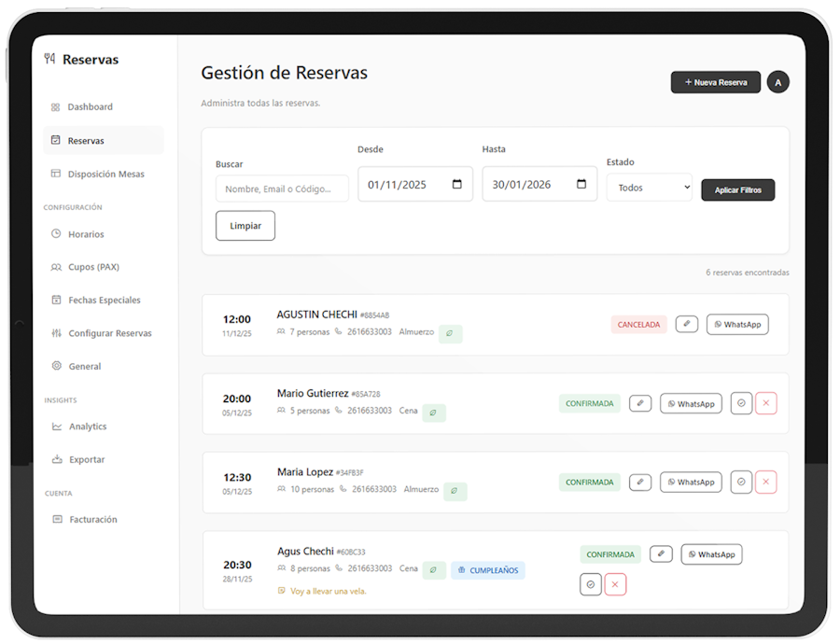
Task: Cancel Agus Chechi's reservation with X icon
Action: pyautogui.click(x=615, y=584)
